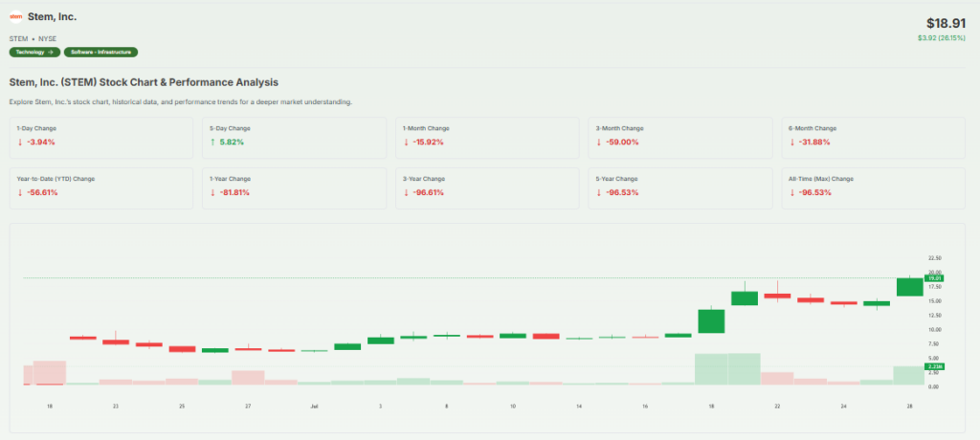The image size is (980, 440).
Task: Click the -96.61% value
Action: pyautogui.click(x=428, y=192)
